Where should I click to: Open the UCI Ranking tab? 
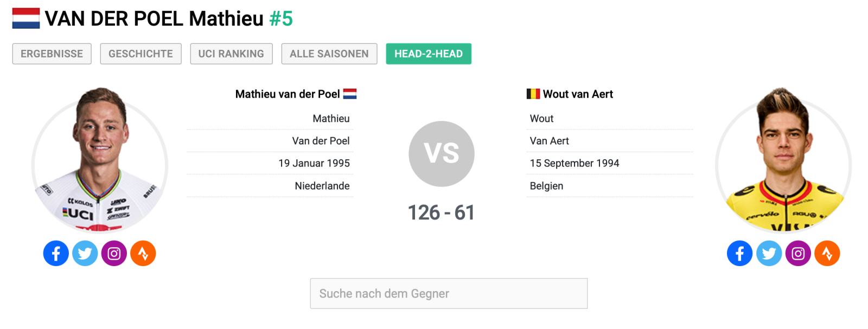coord(231,54)
